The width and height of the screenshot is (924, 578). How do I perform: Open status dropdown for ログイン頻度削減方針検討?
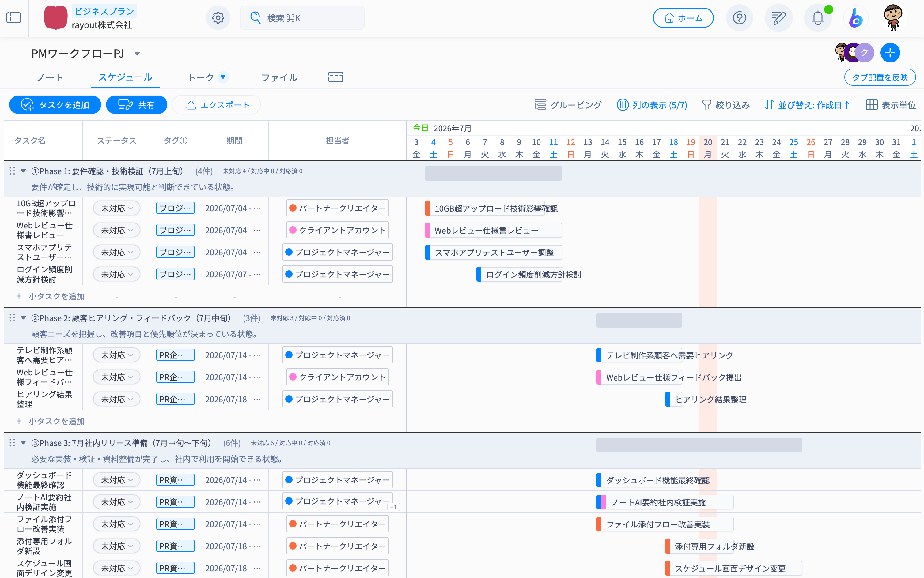pos(117,274)
